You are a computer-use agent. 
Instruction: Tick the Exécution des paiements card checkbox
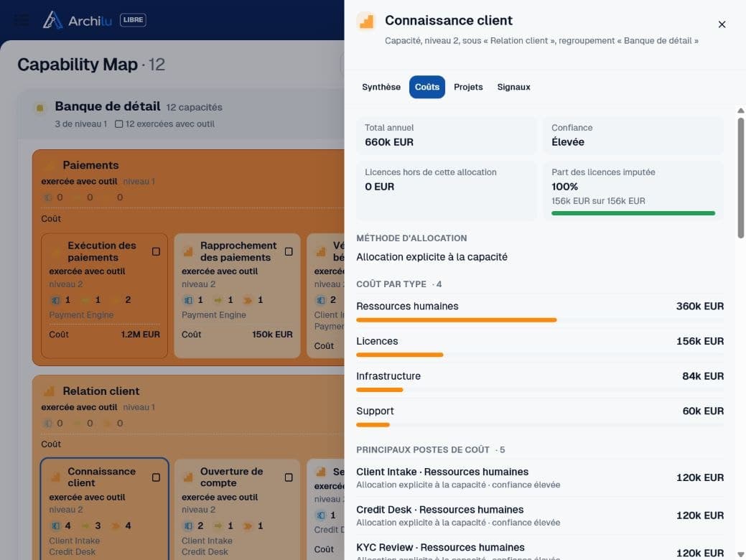tap(156, 251)
